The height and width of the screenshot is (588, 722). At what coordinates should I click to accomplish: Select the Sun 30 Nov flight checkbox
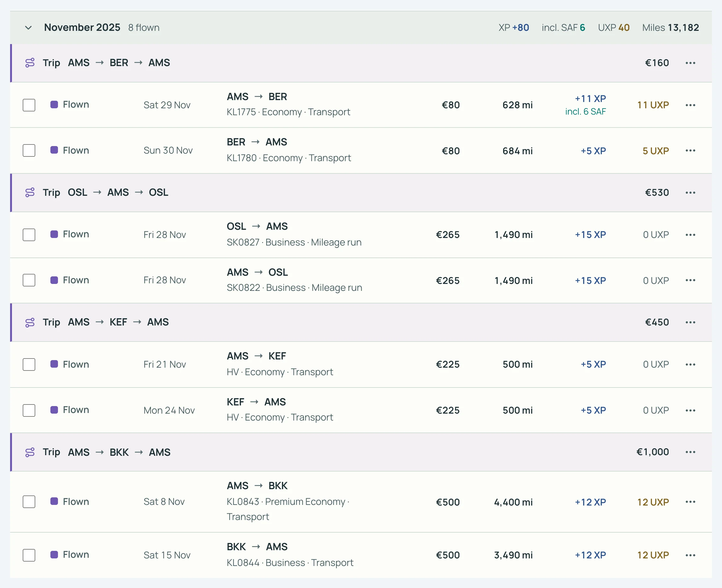(29, 150)
